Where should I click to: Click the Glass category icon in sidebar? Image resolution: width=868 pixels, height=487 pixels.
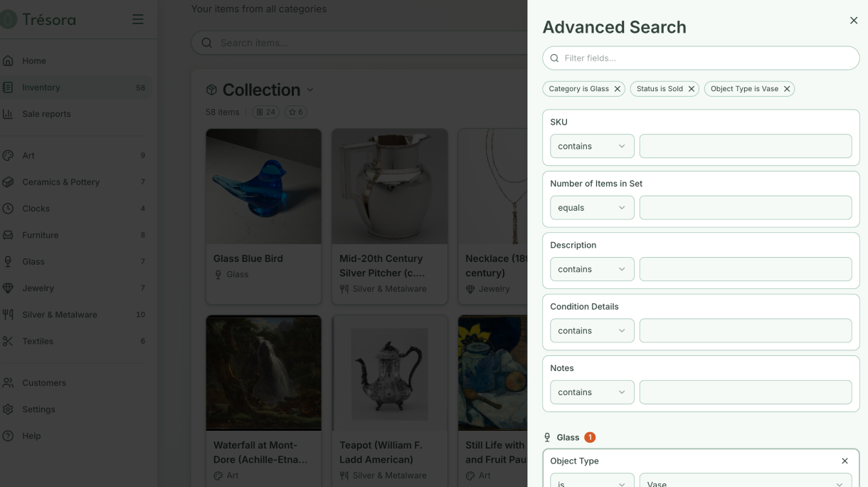[9, 261]
